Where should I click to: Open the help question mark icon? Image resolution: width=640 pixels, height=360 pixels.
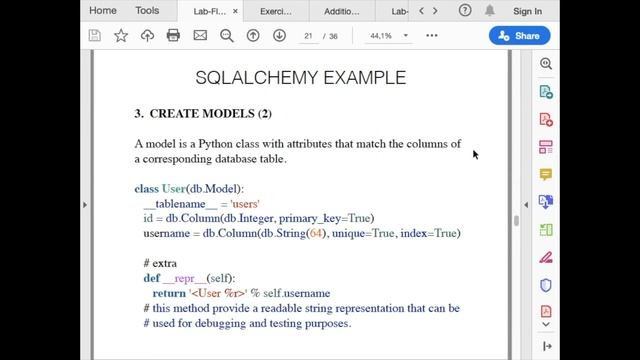click(x=465, y=11)
